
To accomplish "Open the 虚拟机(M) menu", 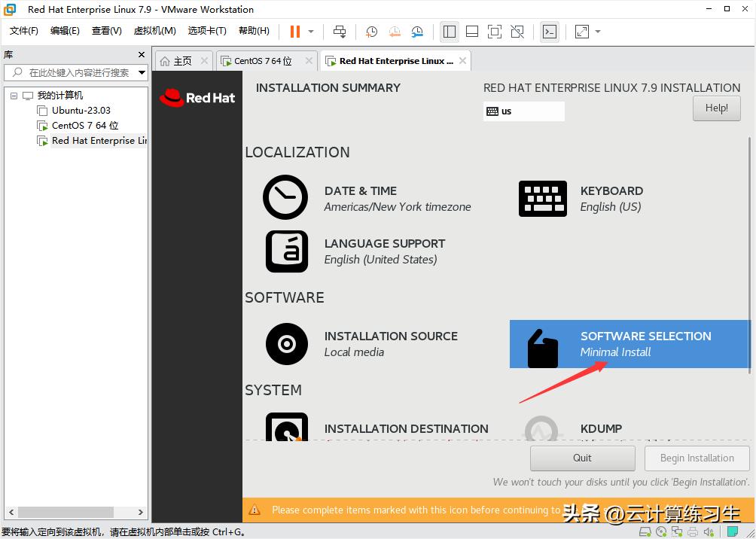I will tap(154, 31).
